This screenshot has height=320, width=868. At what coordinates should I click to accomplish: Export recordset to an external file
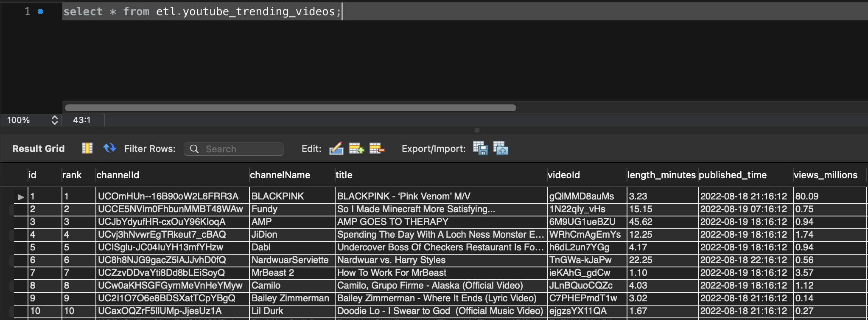pyautogui.click(x=480, y=148)
